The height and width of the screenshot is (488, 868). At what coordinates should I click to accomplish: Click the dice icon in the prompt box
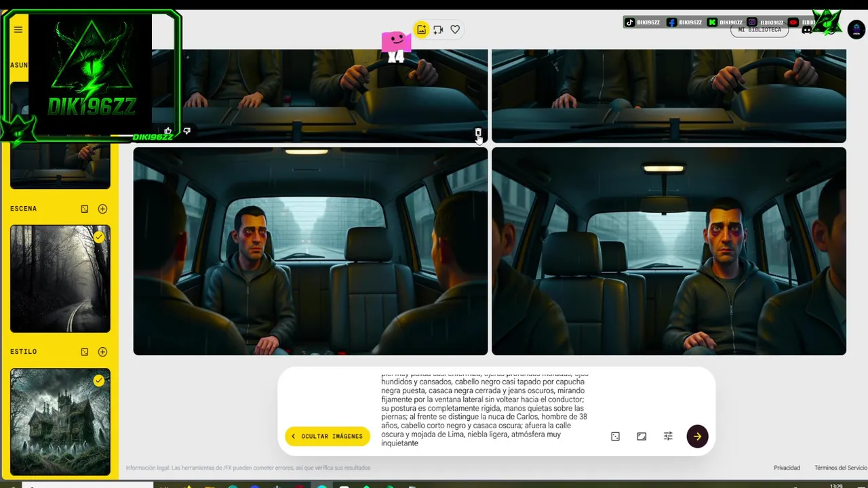tap(615, 436)
